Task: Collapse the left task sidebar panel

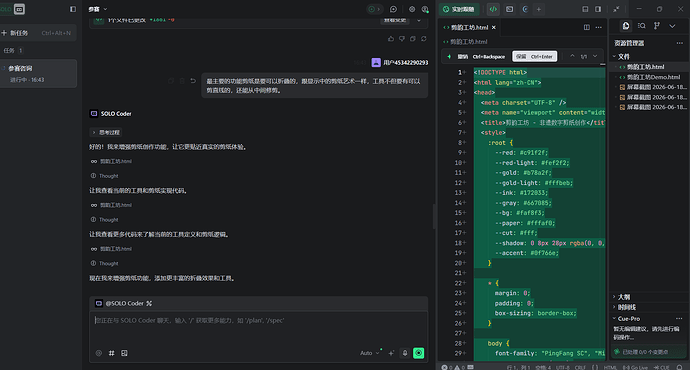Action: [73, 9]
